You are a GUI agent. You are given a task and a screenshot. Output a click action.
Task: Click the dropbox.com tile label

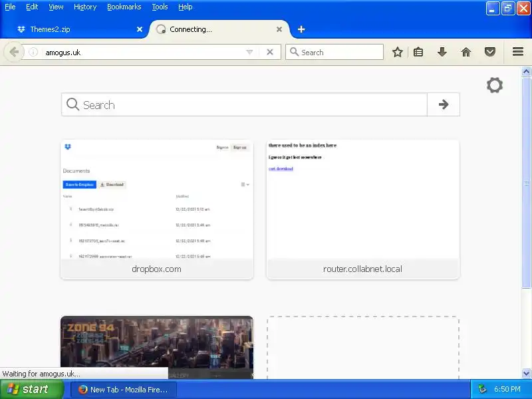click(156, 269)
